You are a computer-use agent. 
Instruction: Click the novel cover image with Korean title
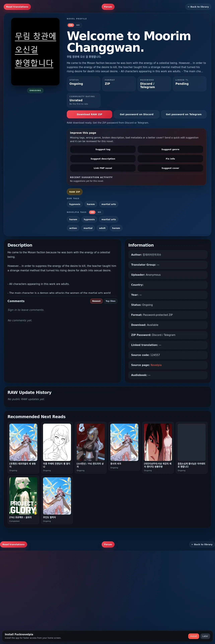[35, 51]
